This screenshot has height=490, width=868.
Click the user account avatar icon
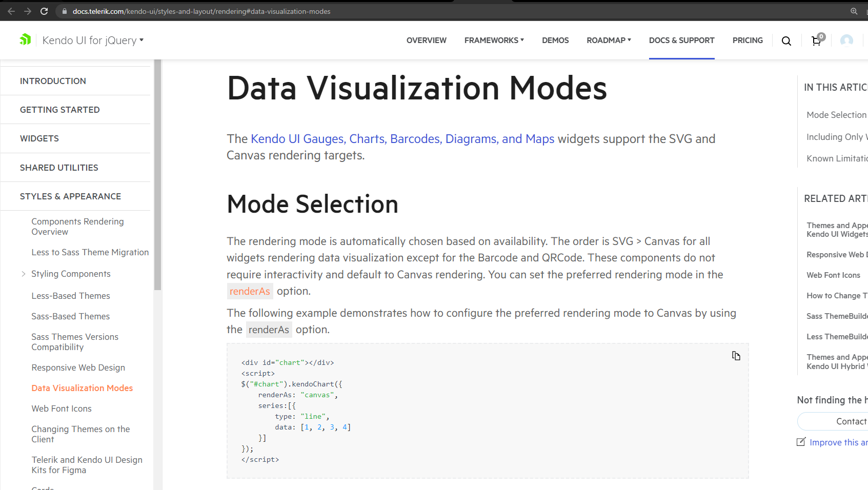(x=846, y=40)
